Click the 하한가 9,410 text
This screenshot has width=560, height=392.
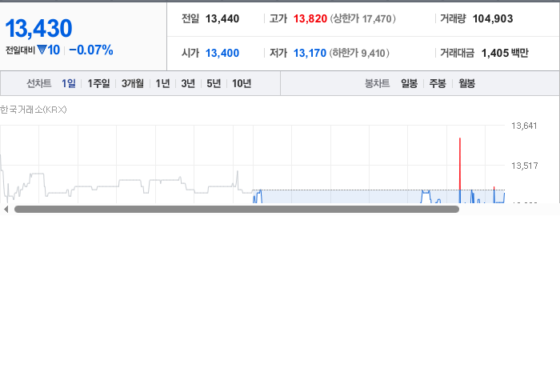359,53
